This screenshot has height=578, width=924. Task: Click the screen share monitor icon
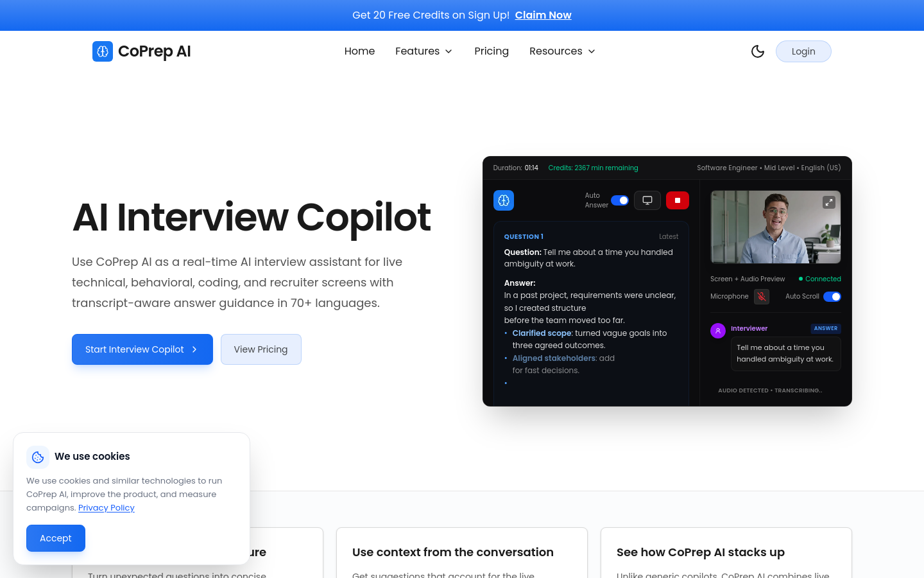pos(647,200)
